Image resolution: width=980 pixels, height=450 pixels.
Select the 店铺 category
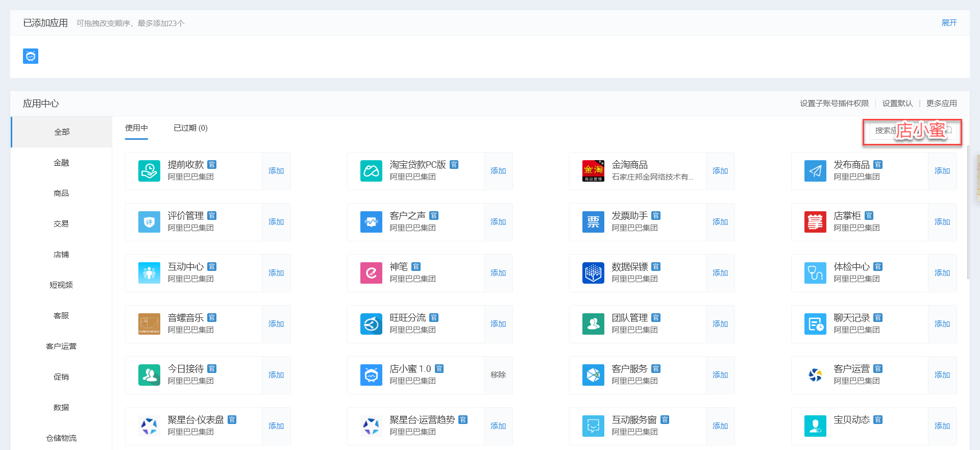pos(61,255)
